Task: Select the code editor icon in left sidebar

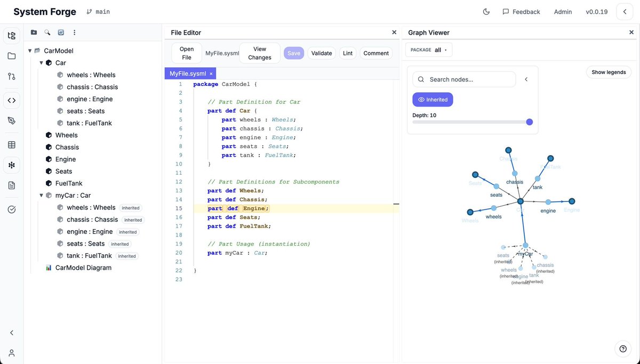Action: point(11,100)
